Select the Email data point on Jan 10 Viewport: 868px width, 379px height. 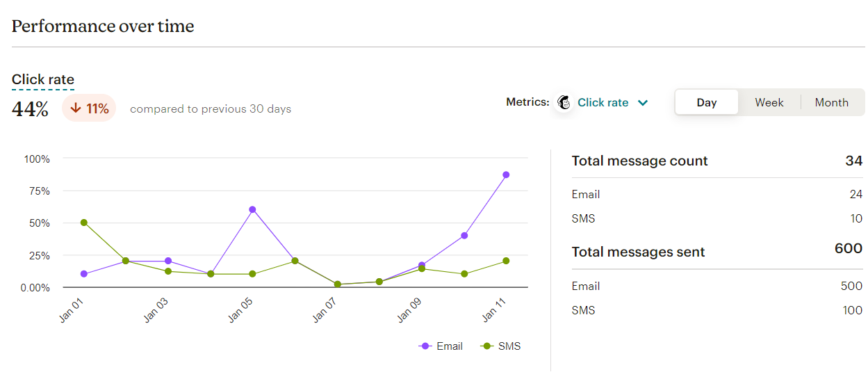point(464,236)
